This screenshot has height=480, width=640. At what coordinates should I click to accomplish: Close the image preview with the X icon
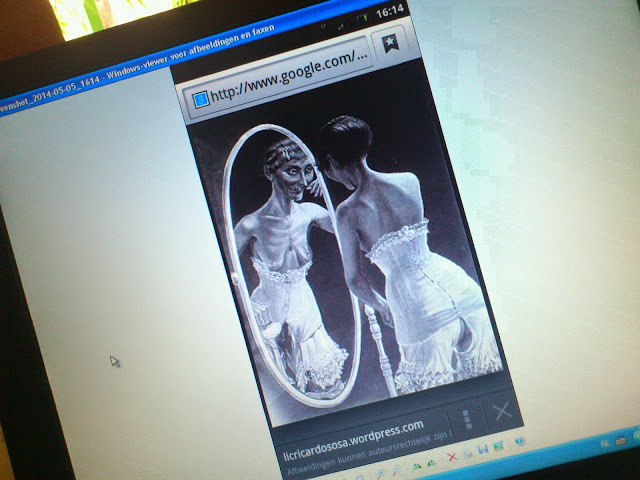(503, 410)
